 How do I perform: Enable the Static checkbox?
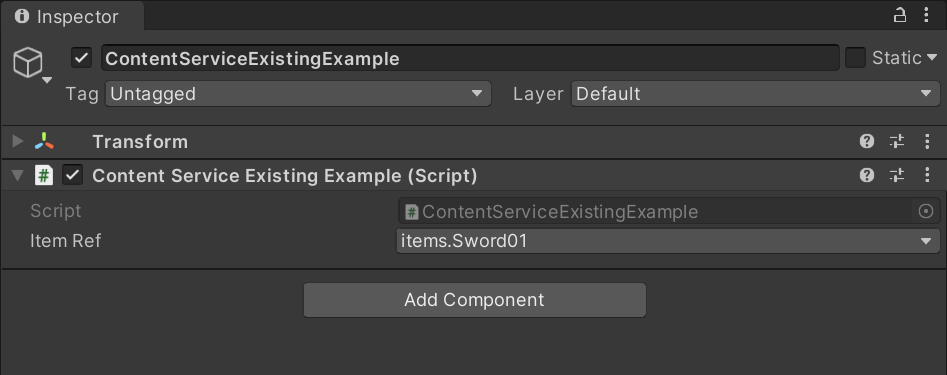point(855,58)
